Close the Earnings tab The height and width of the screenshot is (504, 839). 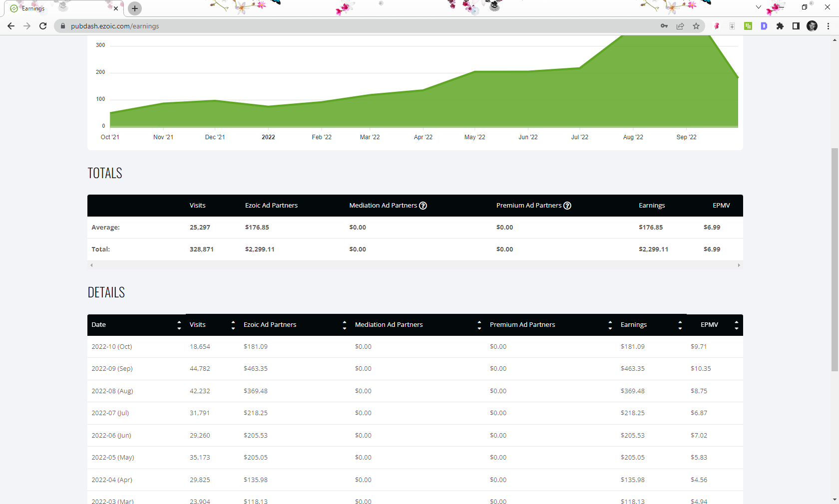pos(116,8)
